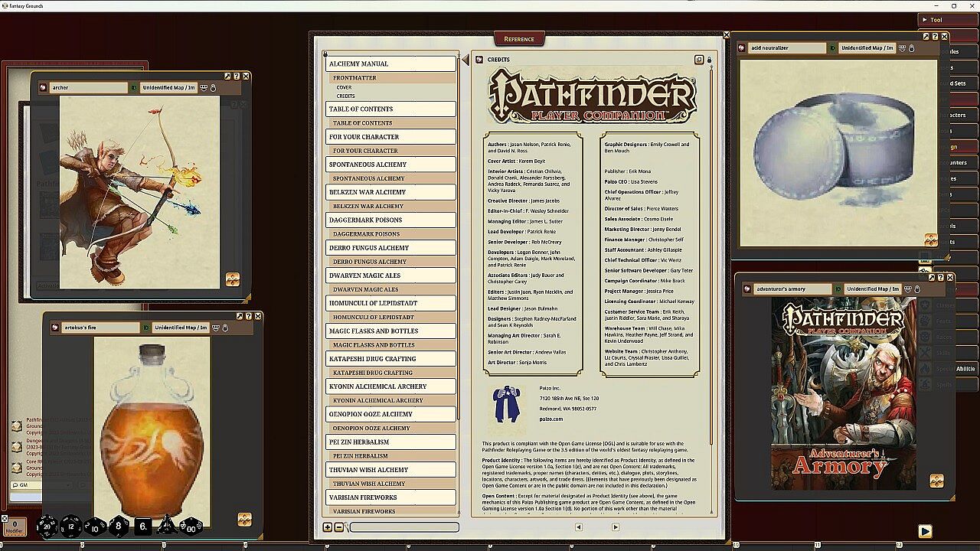Click share-with-players icon in archer window
Screen dimensions: 980x551
pos(204,88)
